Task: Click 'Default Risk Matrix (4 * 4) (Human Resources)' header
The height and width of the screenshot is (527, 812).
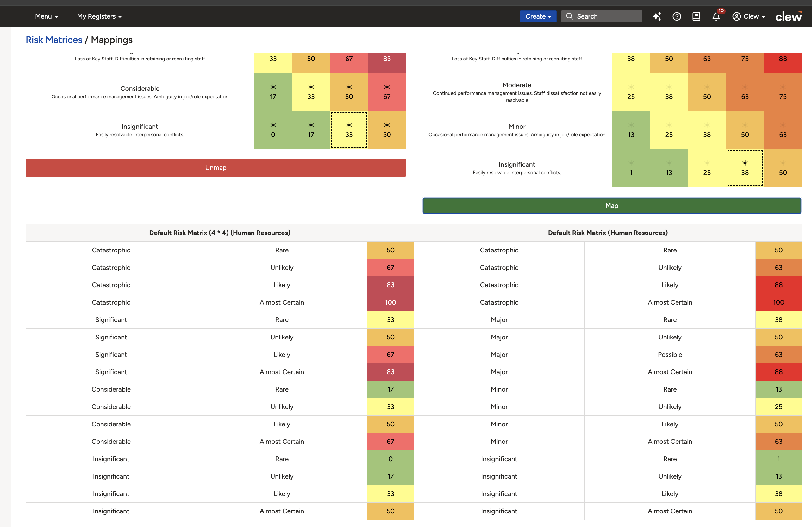Action: 220,232
